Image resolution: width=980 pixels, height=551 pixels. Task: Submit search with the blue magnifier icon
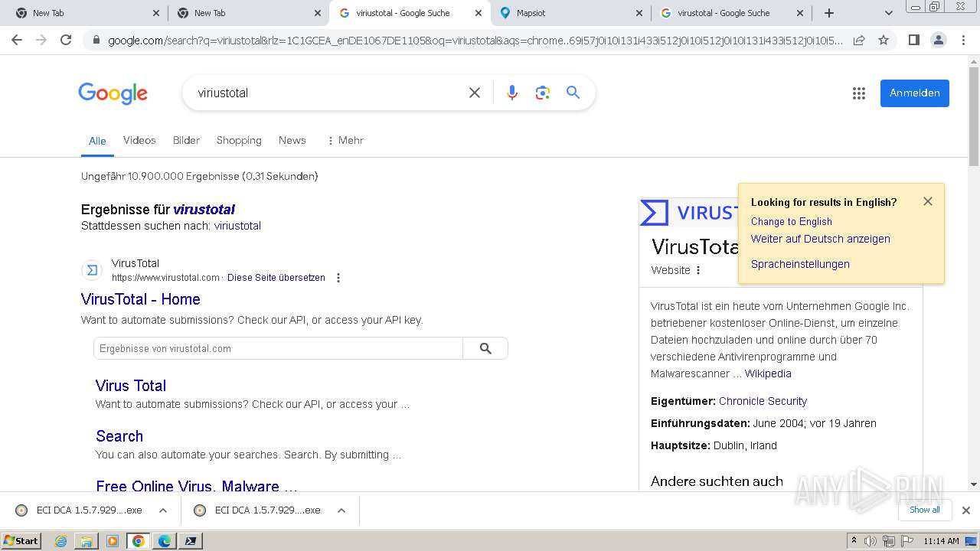point(573,93)
